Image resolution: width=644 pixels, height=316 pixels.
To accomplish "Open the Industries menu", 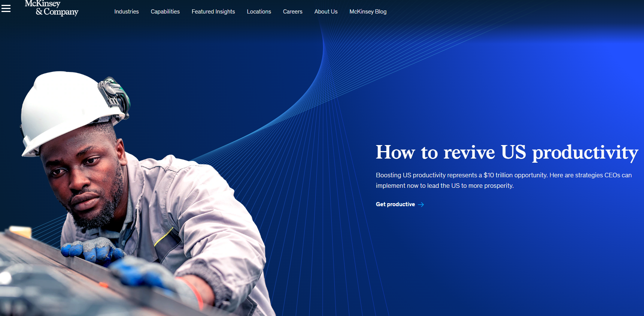I will (126, 12).
